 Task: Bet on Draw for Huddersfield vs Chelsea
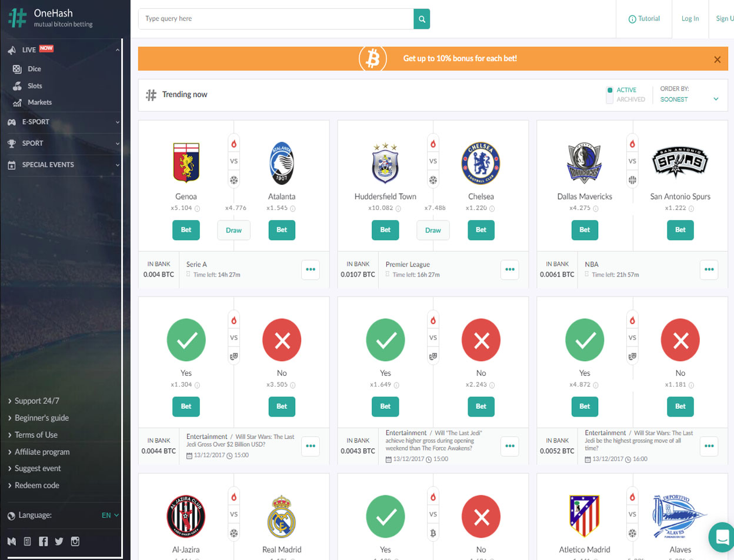click(433, 230)
